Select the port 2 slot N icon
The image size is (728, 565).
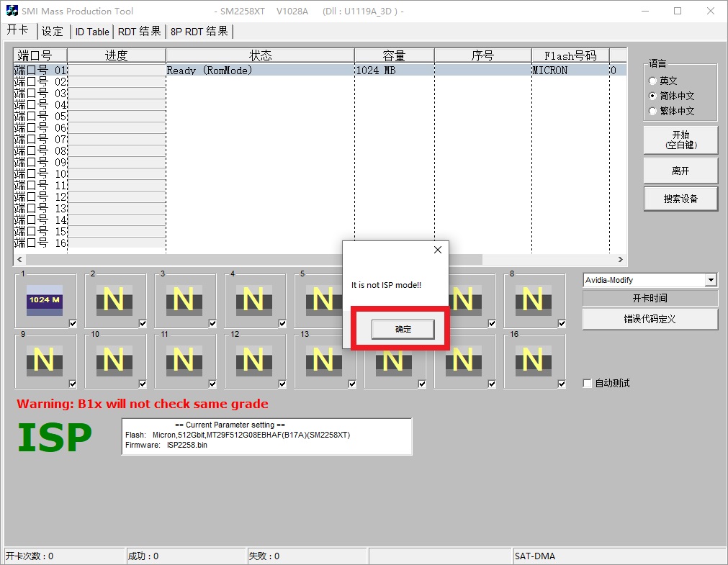[114, 299]
